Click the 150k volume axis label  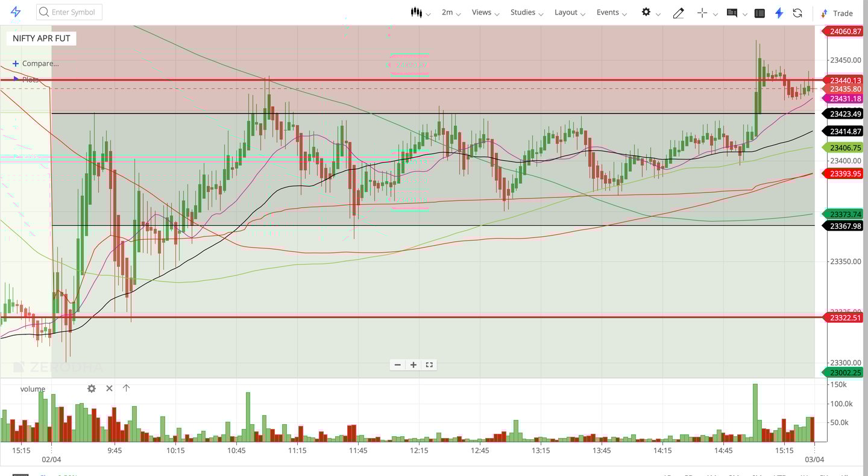(838, 384)
